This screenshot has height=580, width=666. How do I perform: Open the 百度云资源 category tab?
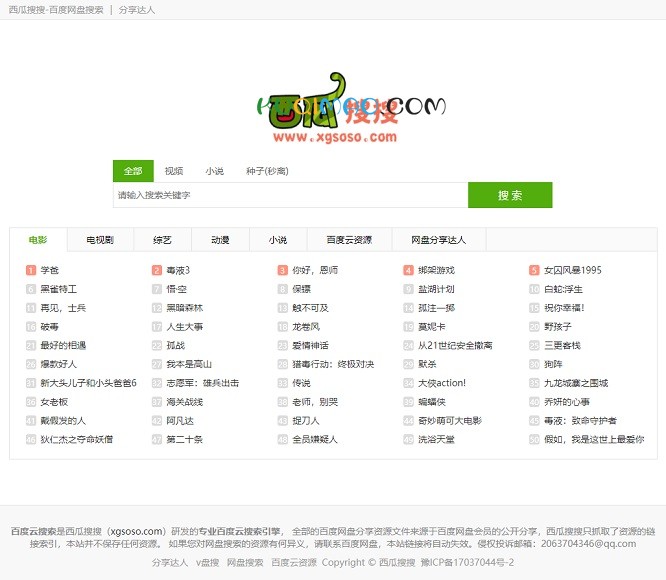(350, 240)
